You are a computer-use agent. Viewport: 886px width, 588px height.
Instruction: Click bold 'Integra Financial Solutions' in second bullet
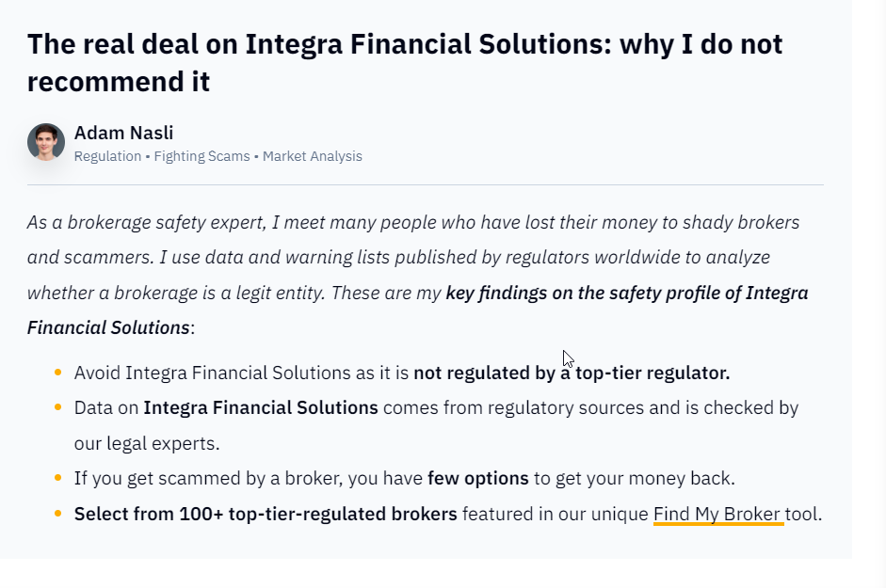pos(261,407)
